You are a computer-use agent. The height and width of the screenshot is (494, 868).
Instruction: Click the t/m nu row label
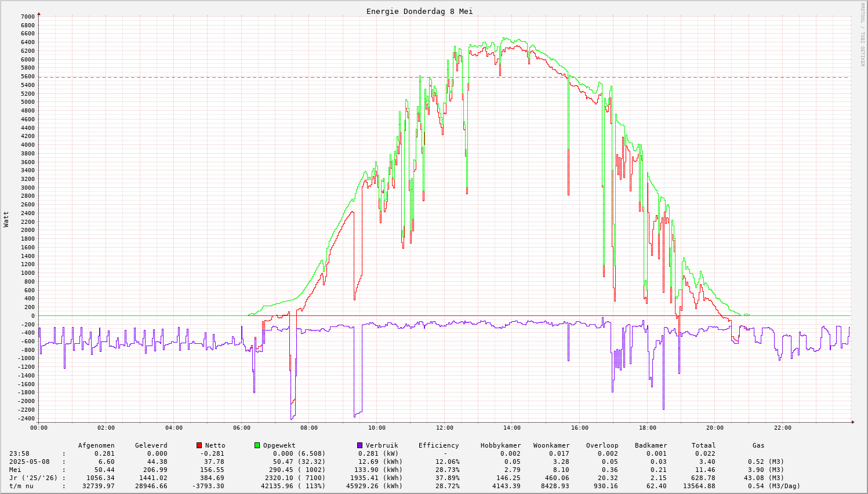(21, 486)
